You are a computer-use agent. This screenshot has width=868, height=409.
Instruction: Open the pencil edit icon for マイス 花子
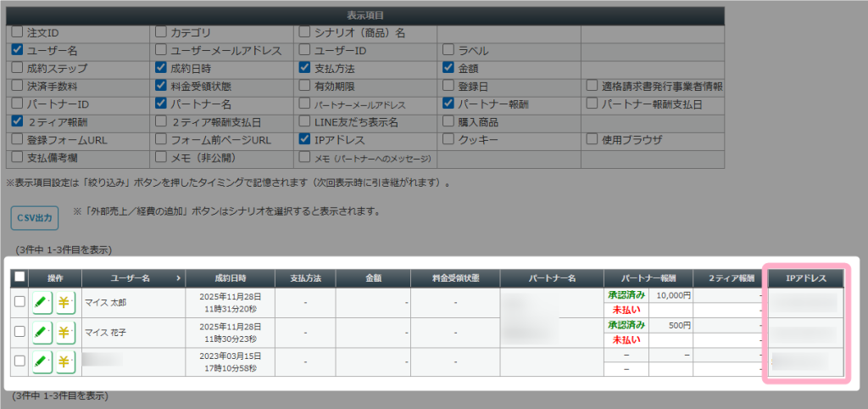[x=41, y=333]
